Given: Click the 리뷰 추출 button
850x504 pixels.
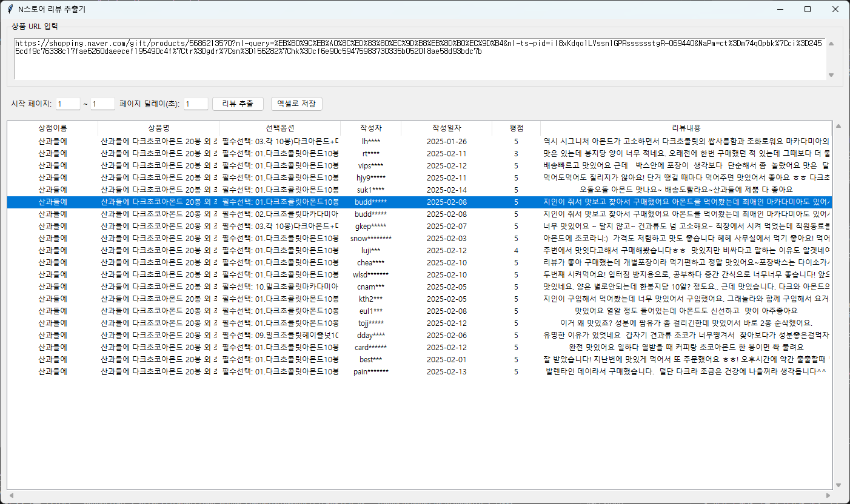Looking at the screenshot, I should pyautogui.click(x=238, y=104).
